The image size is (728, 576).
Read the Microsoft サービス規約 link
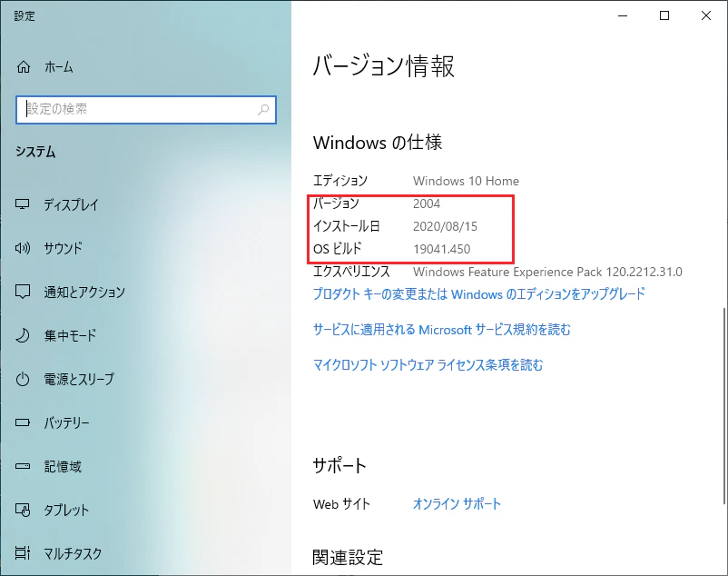[441, 330]
